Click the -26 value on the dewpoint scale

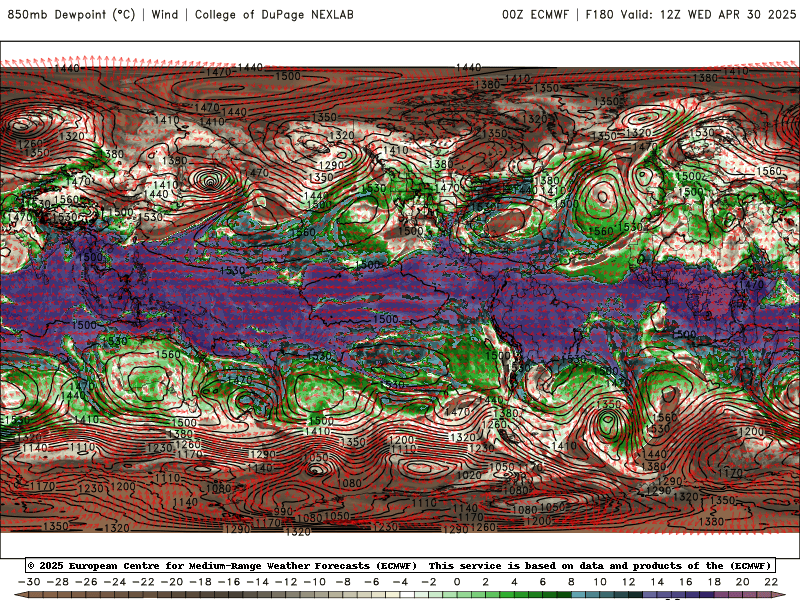(x=86, y=582)
